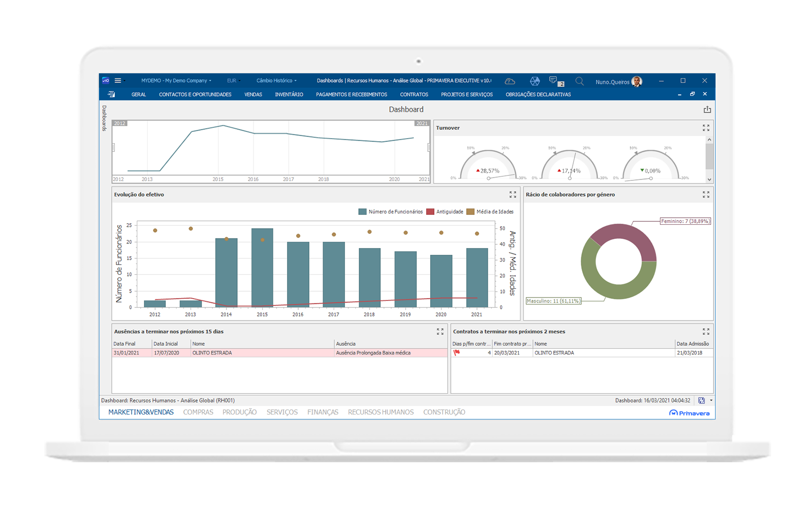The image size is (812, 506).
Task: Open PAGAMENTOS E RECEBIMENTOS menu
Action: click(x=351, y=94)
